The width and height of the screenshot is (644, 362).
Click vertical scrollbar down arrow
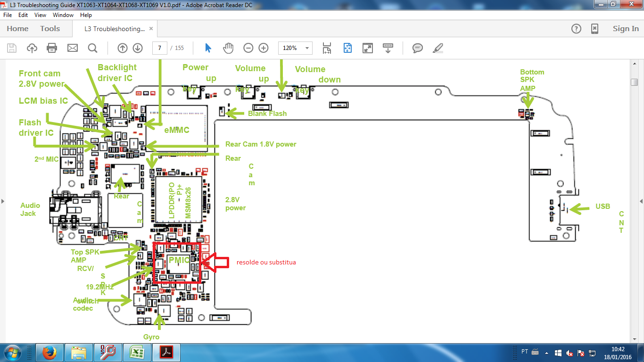[634, 339]
